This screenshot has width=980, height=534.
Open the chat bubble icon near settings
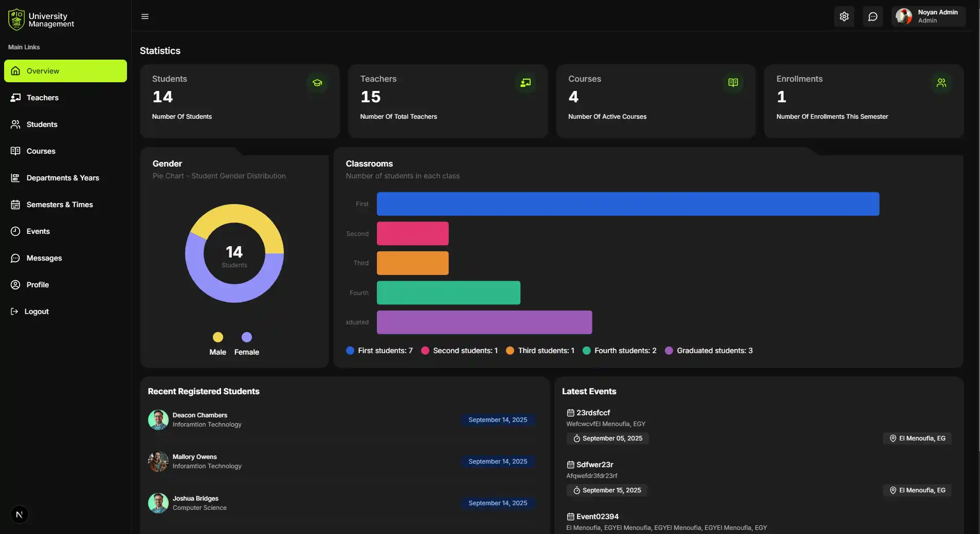coord(873,16)
